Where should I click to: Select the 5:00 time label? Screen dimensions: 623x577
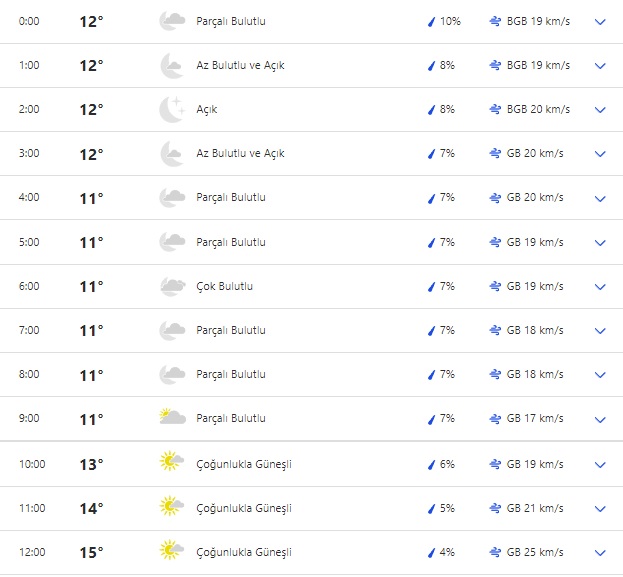[29, 242]
